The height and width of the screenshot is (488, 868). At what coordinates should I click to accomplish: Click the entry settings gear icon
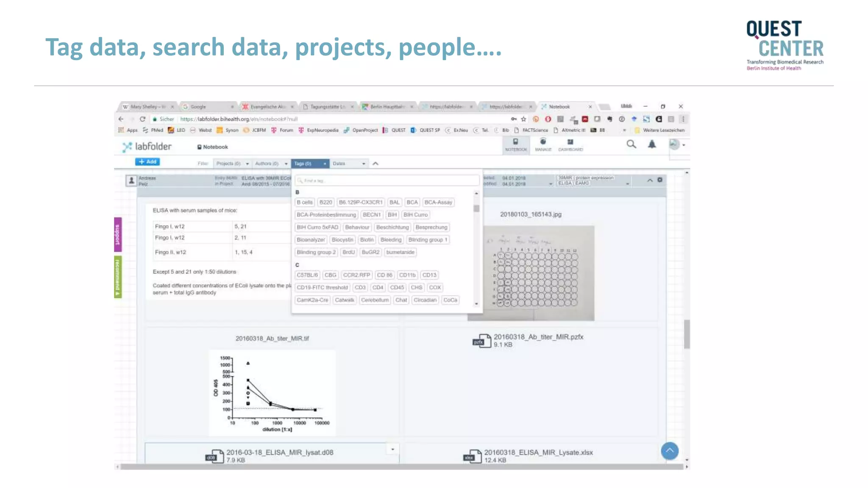coord(660,180)
